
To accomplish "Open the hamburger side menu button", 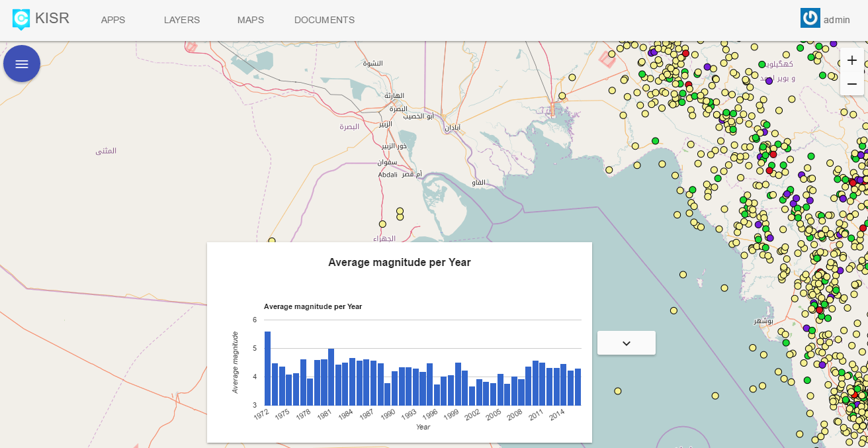I will [22, 64].
